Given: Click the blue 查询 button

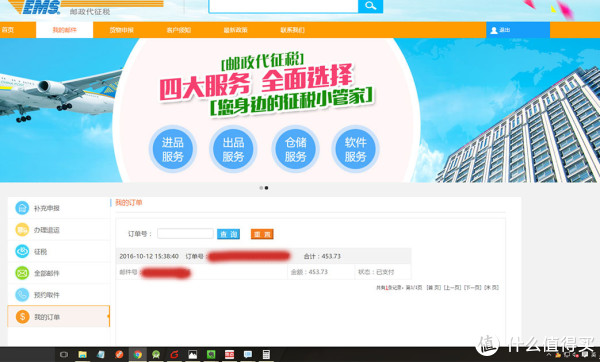Looking at the screenshot, I should point(228,234).
